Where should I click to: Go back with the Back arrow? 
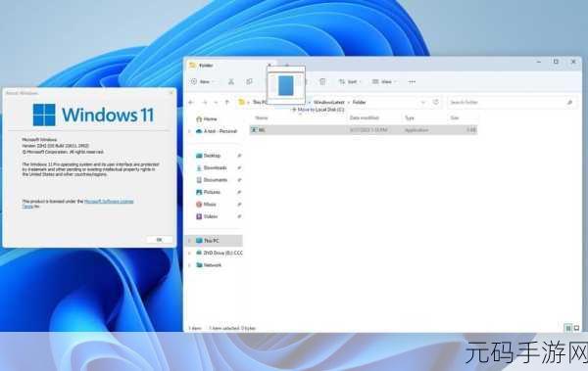191,103
